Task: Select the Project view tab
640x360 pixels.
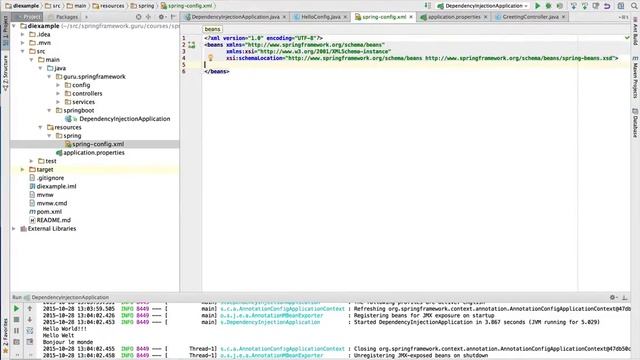Action: click(28, 17)
